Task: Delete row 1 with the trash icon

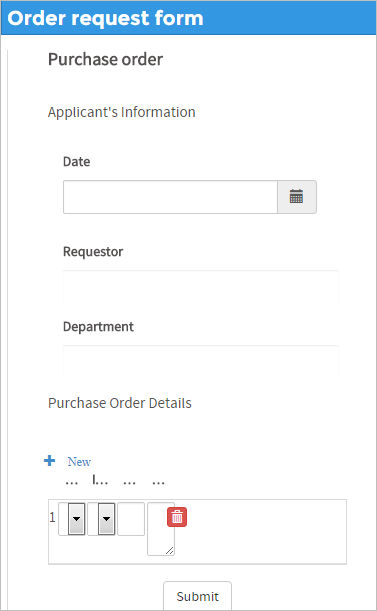Action: tap(177, 517)
